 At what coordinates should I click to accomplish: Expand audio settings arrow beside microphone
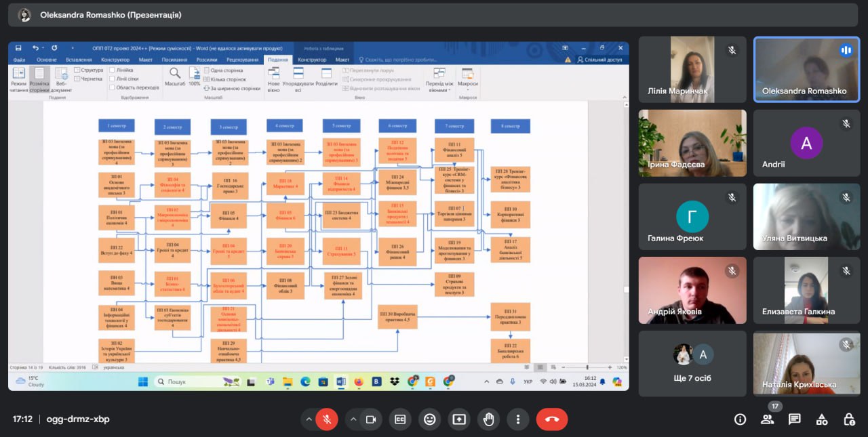point(309,419)
